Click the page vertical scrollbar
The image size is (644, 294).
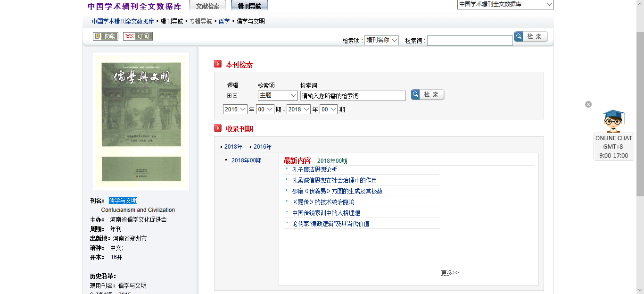tap(640, 114)
